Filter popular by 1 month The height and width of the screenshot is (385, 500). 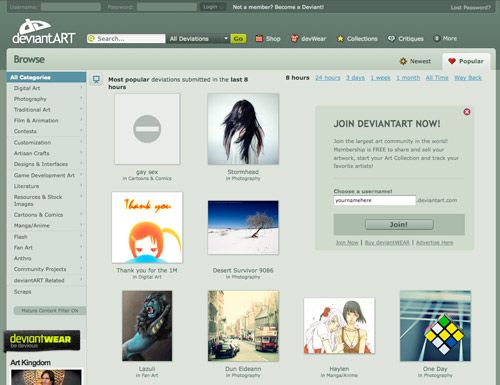pyautogui.click(x=408, y=78)
